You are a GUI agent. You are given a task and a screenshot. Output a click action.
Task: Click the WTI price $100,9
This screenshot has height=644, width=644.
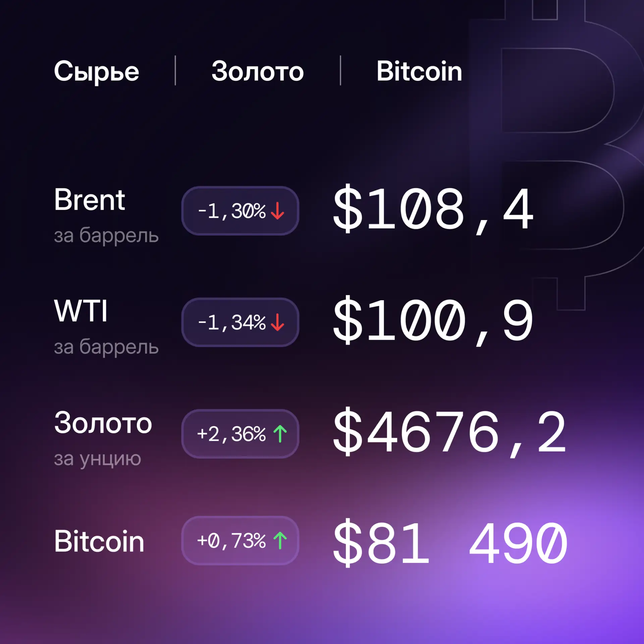[433, 321]
